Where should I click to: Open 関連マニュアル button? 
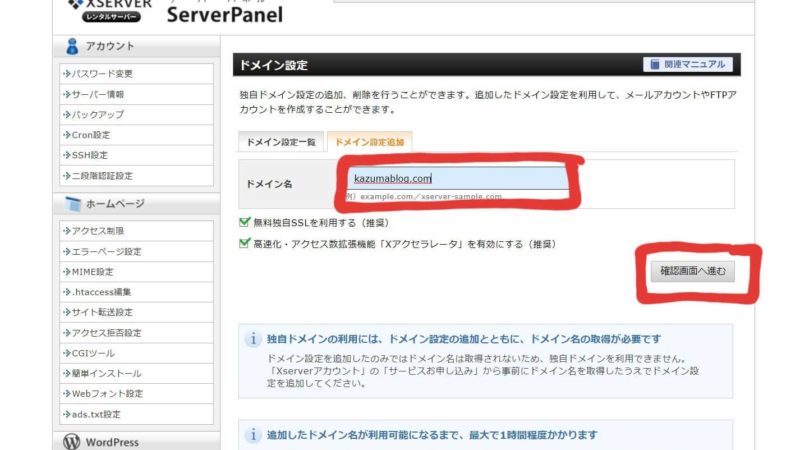pos(688,64)
